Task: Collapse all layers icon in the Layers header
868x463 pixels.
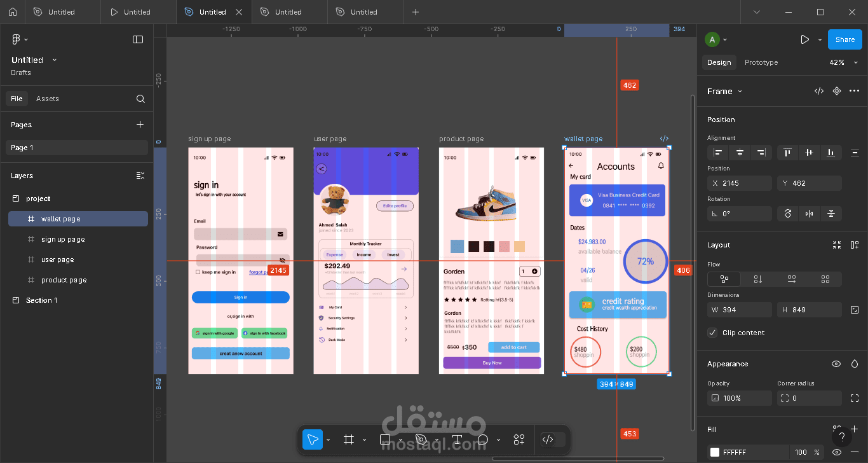Action: [140, 176]
